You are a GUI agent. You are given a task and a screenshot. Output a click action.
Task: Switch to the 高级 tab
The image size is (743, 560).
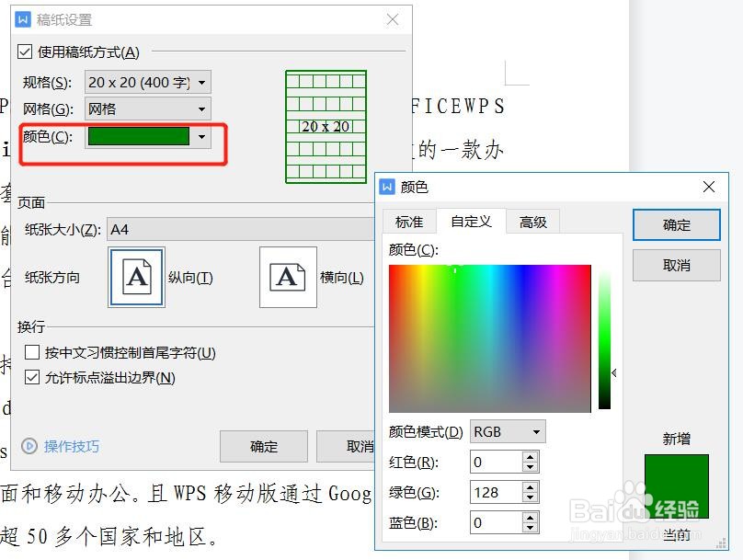(x=532, y=221)
